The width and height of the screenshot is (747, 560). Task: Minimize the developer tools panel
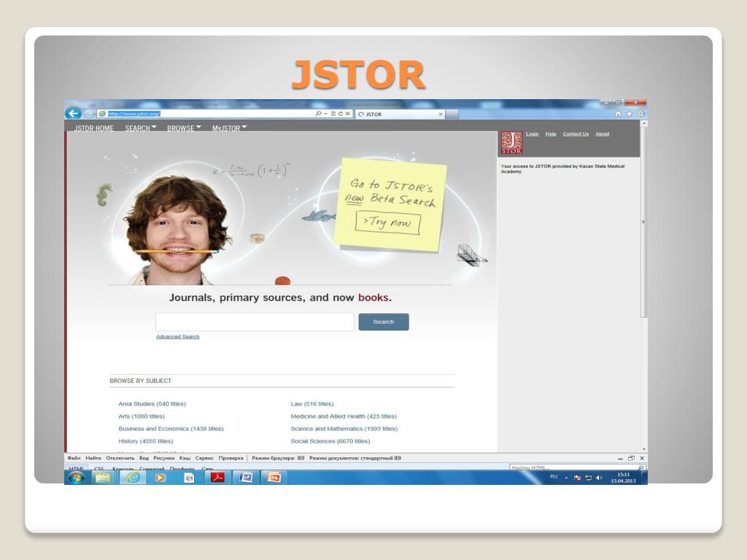point(620,459)
